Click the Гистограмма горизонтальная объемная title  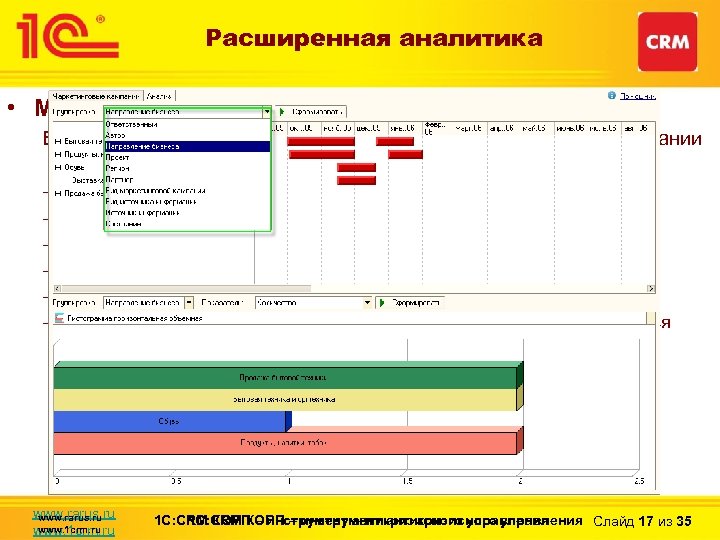coord(135,318)
